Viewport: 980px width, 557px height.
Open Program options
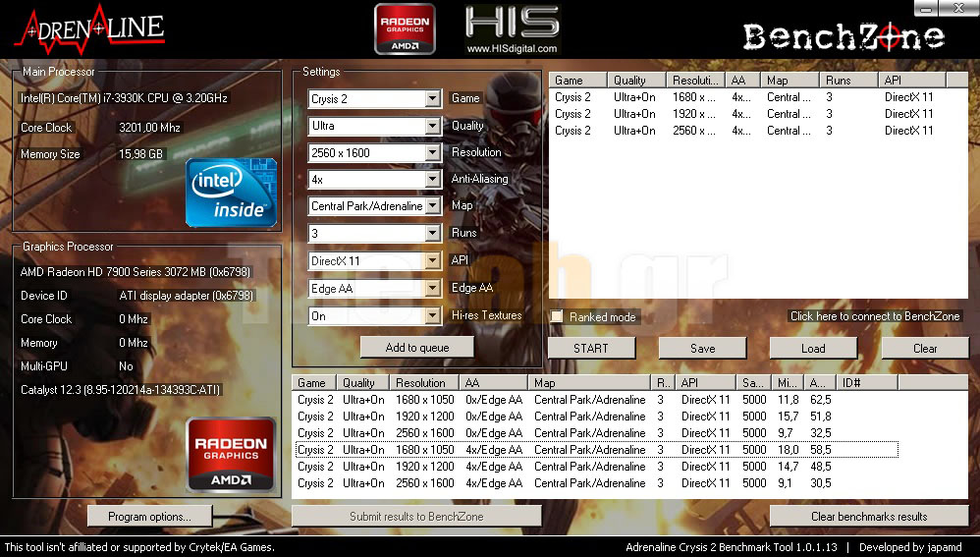point(150,516)
